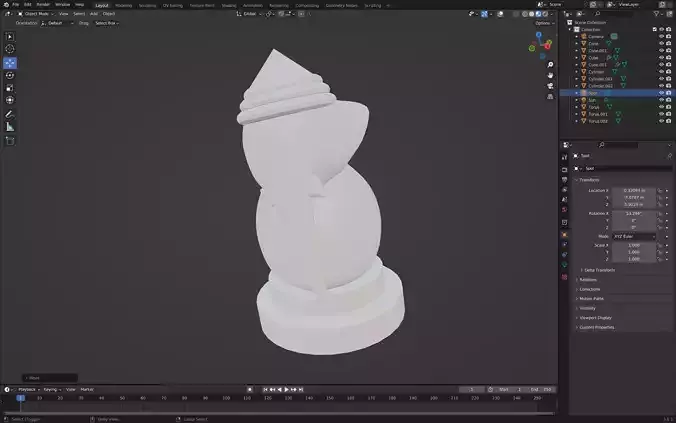Select the Select Box tool
676x423 pixels.
[x=10, y=37]
